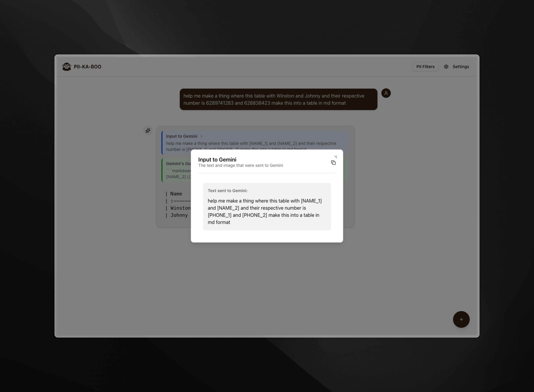Click the Input to Gemini panel header
Viewport: 534px width, 392px height.
182,136
